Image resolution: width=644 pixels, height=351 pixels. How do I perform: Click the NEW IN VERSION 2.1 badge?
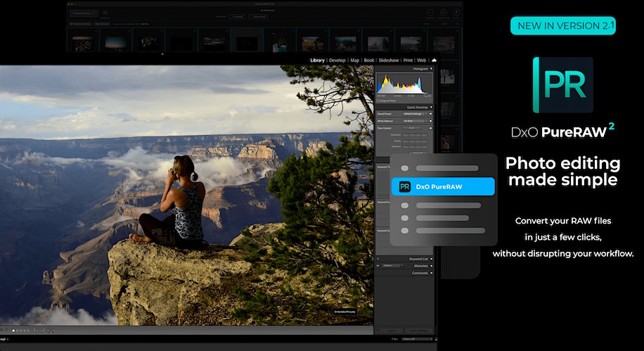coord(562,25)
